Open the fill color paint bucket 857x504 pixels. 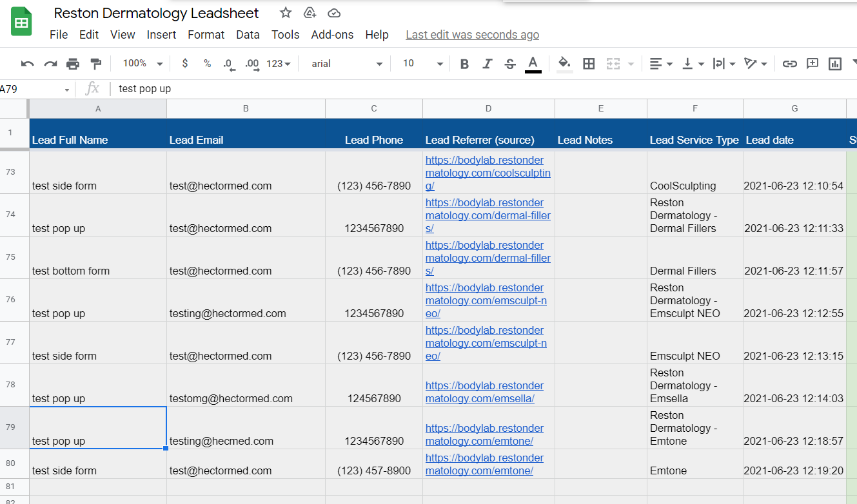[x=564, y=64]
